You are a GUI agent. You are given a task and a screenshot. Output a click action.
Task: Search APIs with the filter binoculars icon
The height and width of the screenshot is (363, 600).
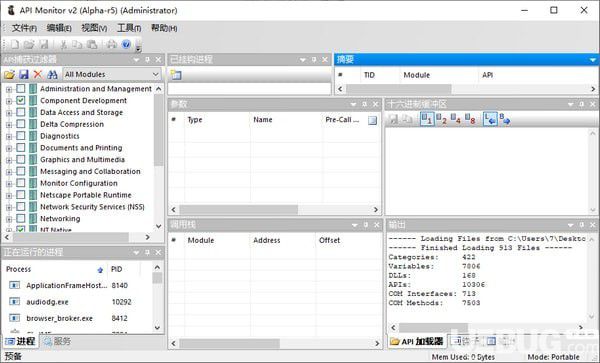pyautogui.click(x=52, y=74)
